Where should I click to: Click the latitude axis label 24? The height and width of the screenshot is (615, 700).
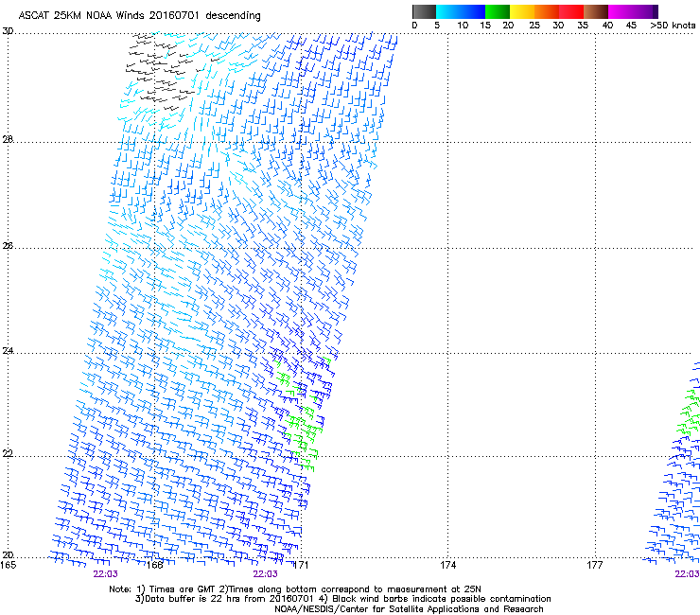coord(8,351)
